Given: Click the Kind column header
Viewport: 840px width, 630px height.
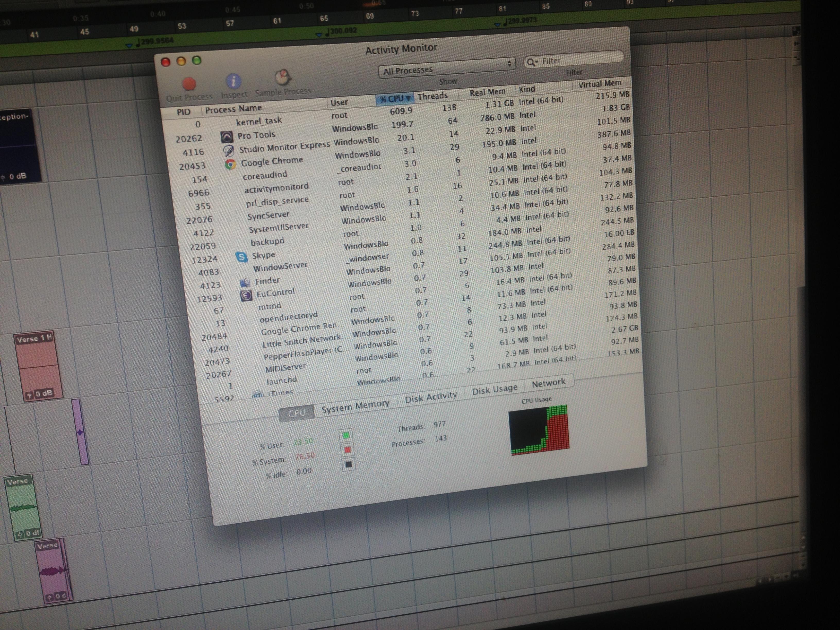Looking at the screenshot, I should 527,89.
